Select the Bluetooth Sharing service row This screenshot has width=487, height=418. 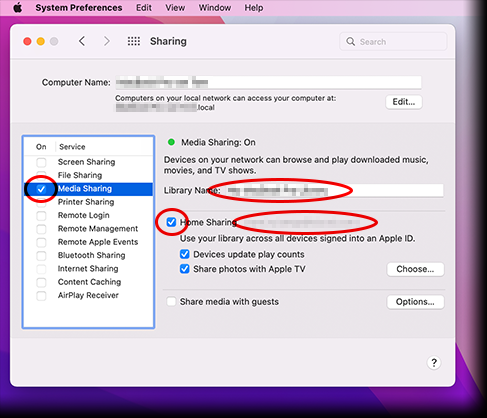click(88, 255)
